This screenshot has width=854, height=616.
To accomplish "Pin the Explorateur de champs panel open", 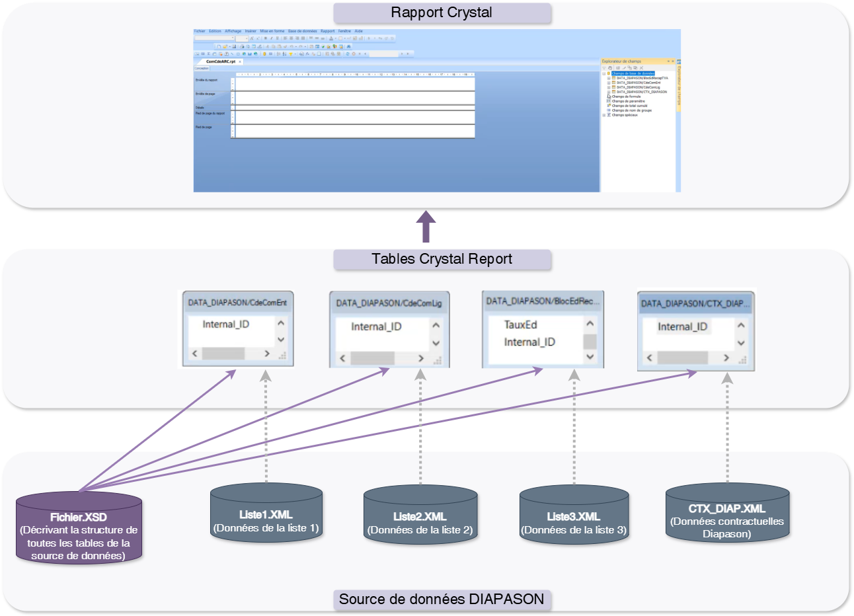I will [x=669, y=61].
